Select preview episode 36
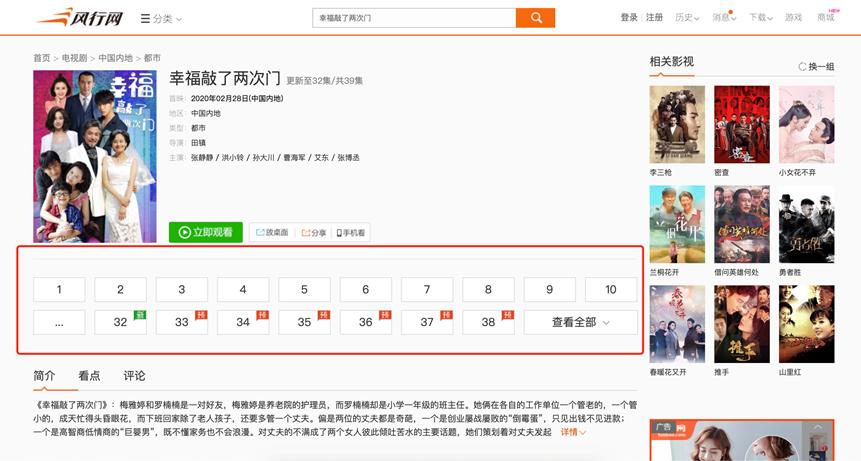Image resolution: width=861 pixels, height=461 pixels. [x=365, y=322]
